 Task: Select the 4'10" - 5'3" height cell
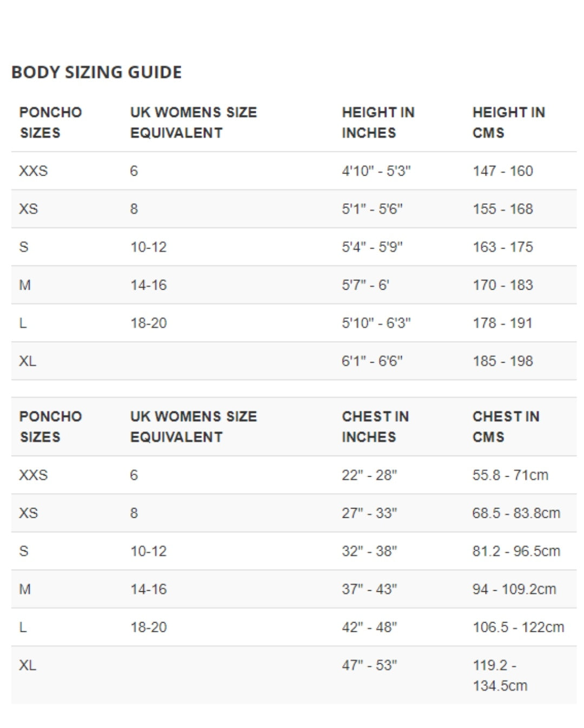(x=376, y=171)
